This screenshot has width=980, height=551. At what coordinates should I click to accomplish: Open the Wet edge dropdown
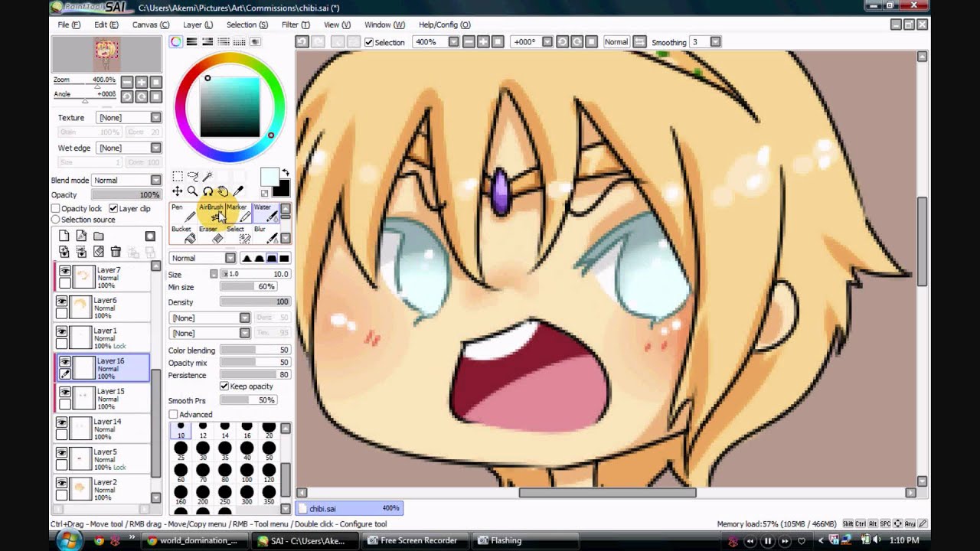pos(129,148)
